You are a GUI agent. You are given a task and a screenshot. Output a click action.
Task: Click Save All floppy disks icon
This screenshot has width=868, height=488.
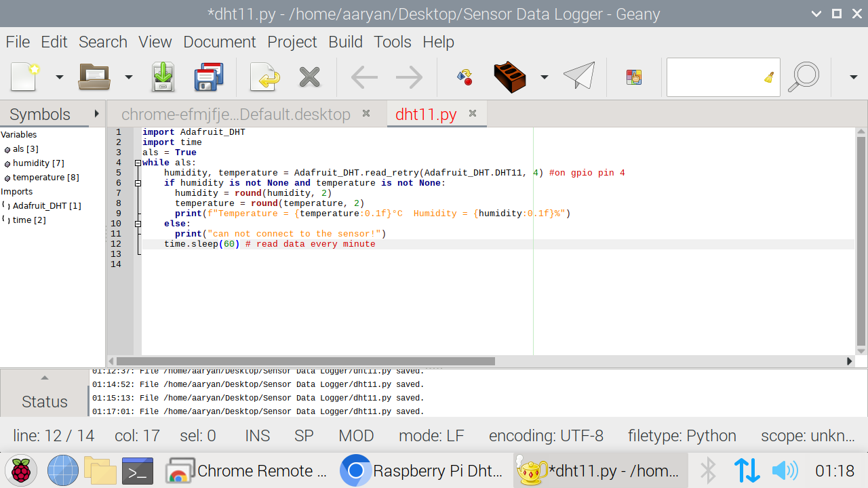tap(209, 77)
